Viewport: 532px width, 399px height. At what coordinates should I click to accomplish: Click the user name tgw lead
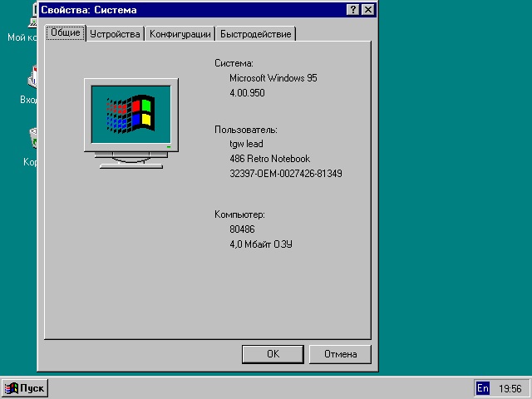point(246,144)
